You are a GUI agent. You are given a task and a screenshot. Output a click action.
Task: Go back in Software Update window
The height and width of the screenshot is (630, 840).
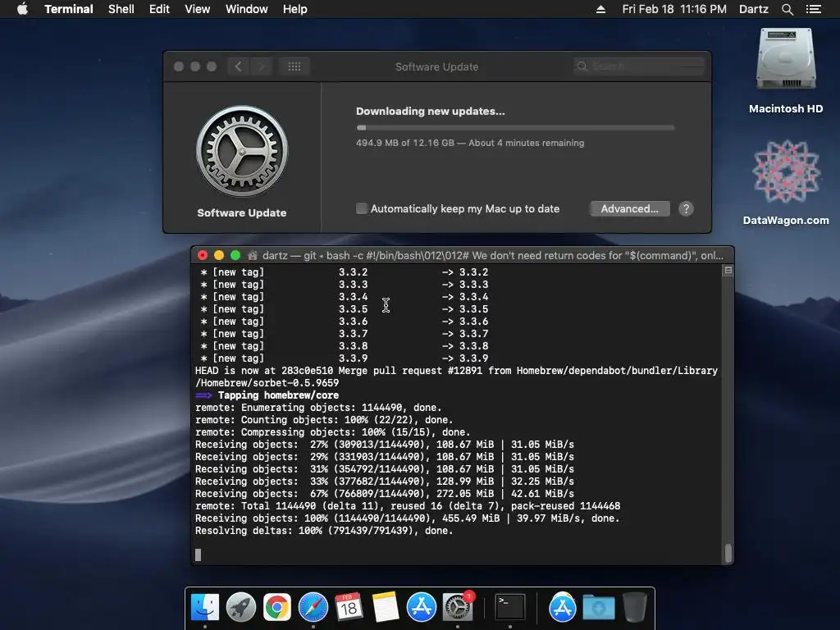tap(239, 66)
